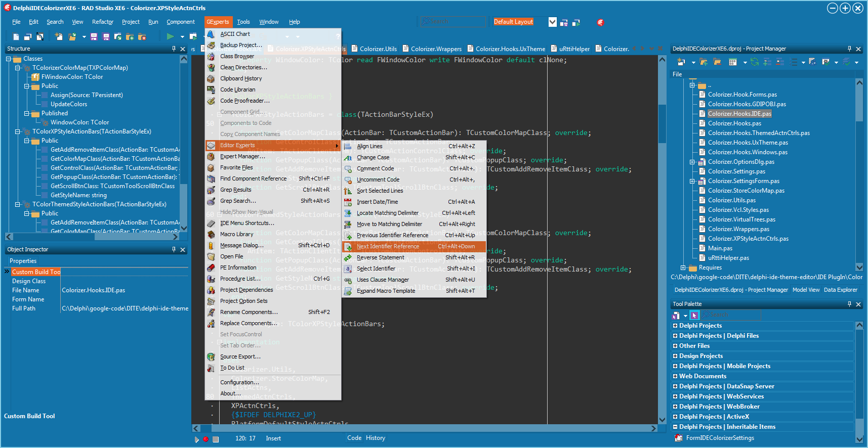868x448 pixels.
Task: Pin the Object Inspector panel
Action: (x=174, y=250)
